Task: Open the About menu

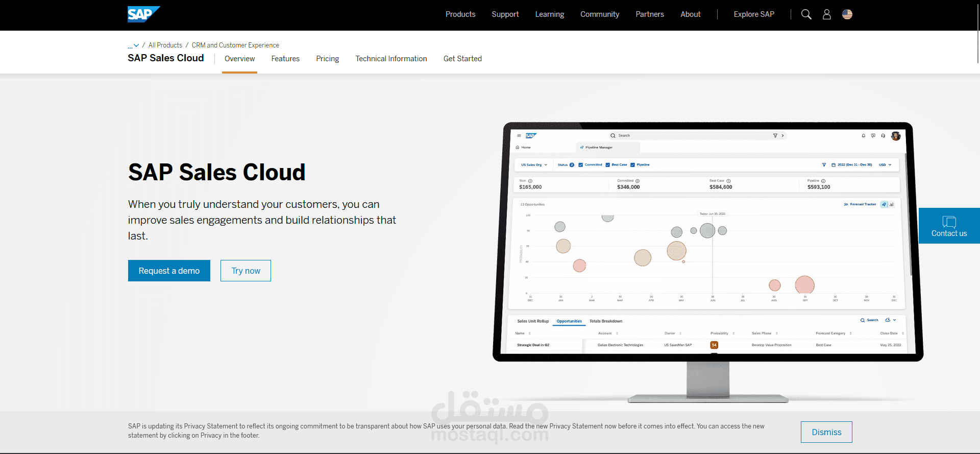Action: (x=691, y=14)
